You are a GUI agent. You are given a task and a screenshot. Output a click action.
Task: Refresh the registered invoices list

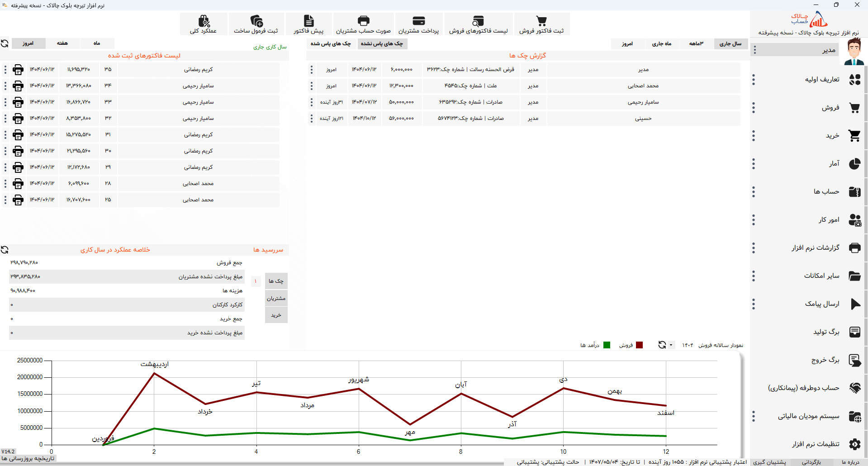[x=5, y=43]
